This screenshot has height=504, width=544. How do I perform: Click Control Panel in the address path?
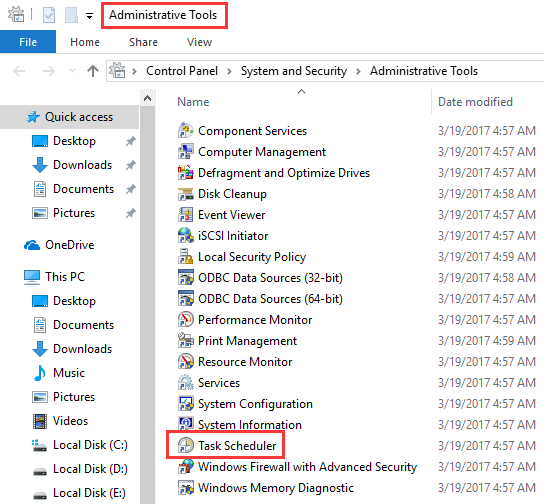point(182,71)
